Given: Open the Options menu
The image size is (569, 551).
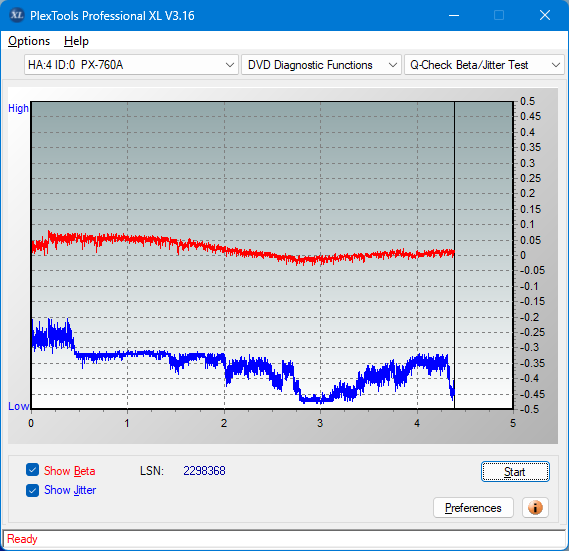Looking at the screenshot, I should coord(29,41).
